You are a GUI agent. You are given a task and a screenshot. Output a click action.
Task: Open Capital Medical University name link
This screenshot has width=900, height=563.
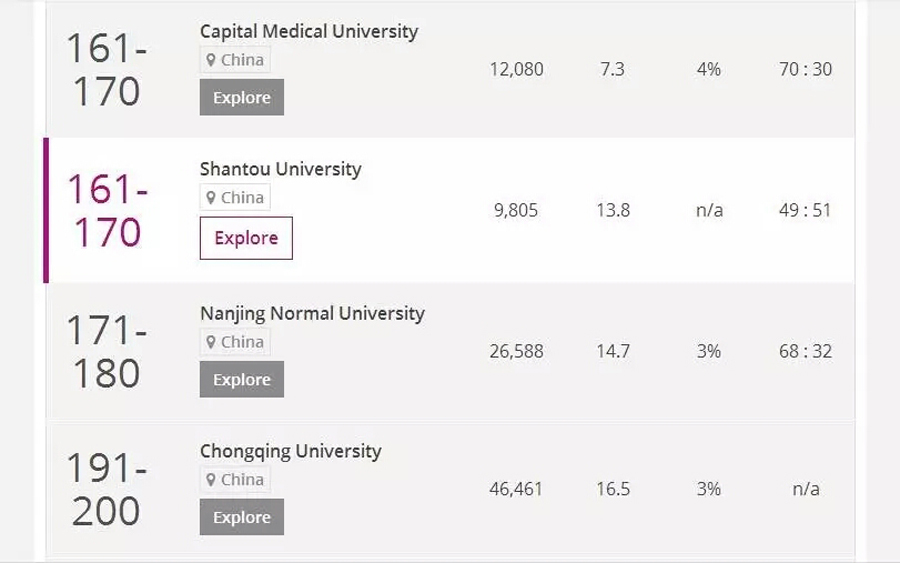coord(309,31)
